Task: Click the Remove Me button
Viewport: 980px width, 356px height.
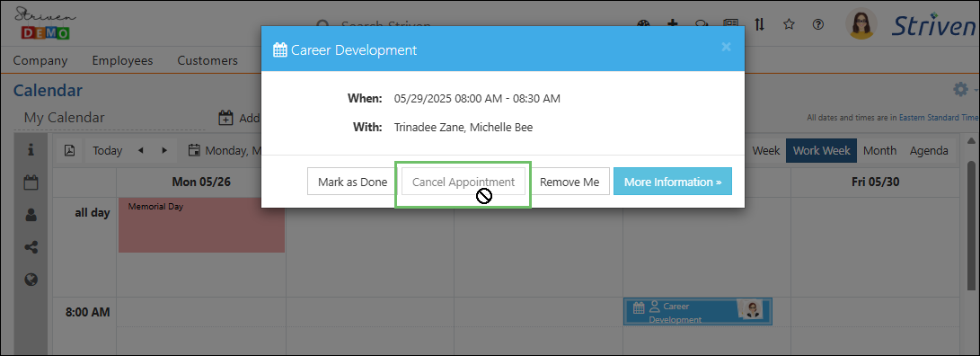Action: (569, 182)
